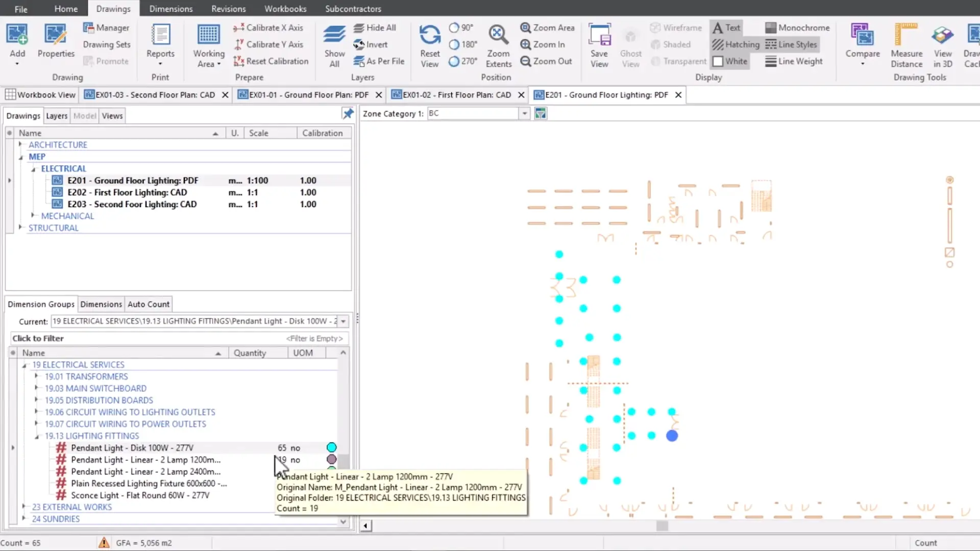Click Save View icon

coord(599,35)
